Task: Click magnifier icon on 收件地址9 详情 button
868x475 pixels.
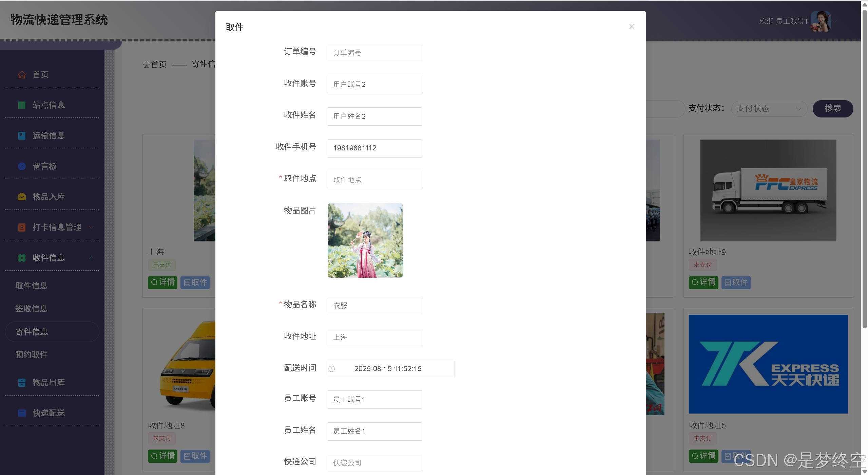Action: 694,282
